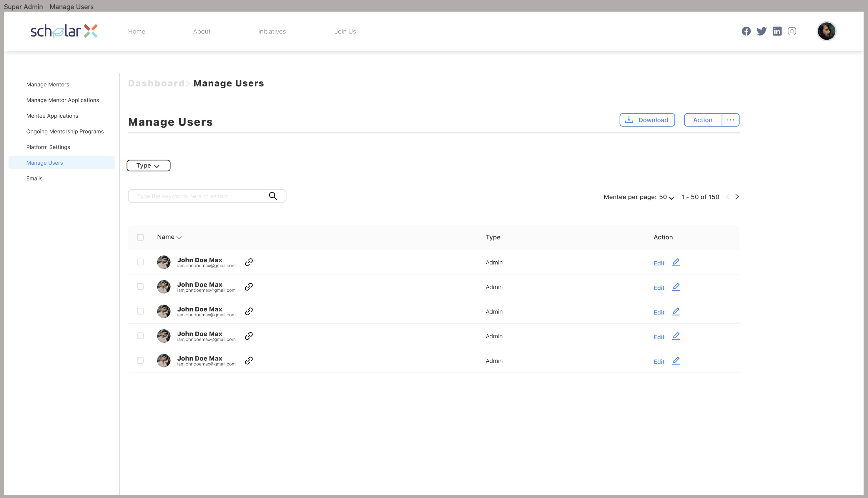Open the LinkedIn social icon
868x498 pixels.
coord(777,31)
